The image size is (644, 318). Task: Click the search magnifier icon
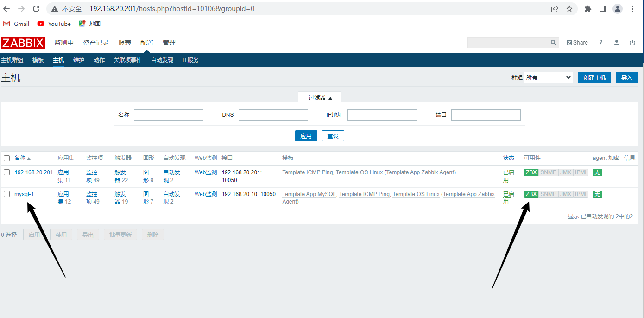[x=553, y=43]
